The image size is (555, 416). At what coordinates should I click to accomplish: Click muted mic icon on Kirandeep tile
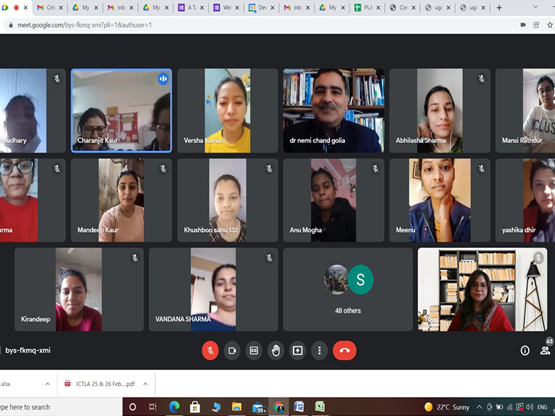click(x=135, y=258)
